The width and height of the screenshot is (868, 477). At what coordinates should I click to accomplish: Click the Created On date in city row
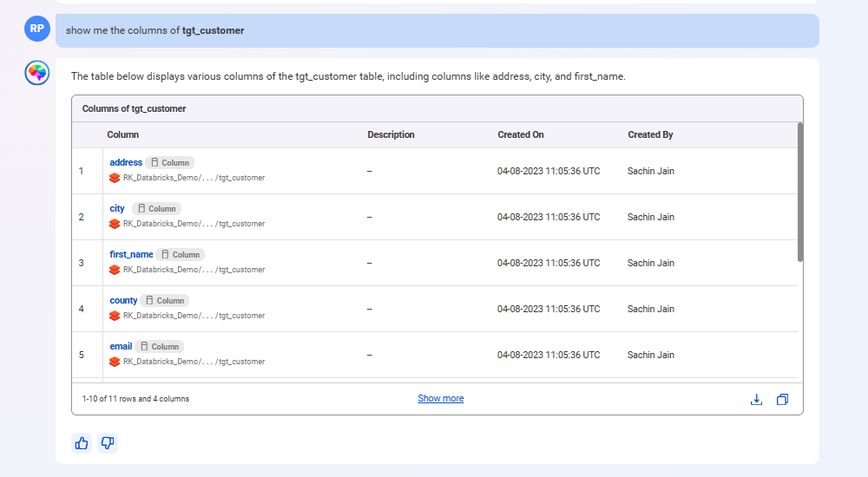click(x=549, y=217)
